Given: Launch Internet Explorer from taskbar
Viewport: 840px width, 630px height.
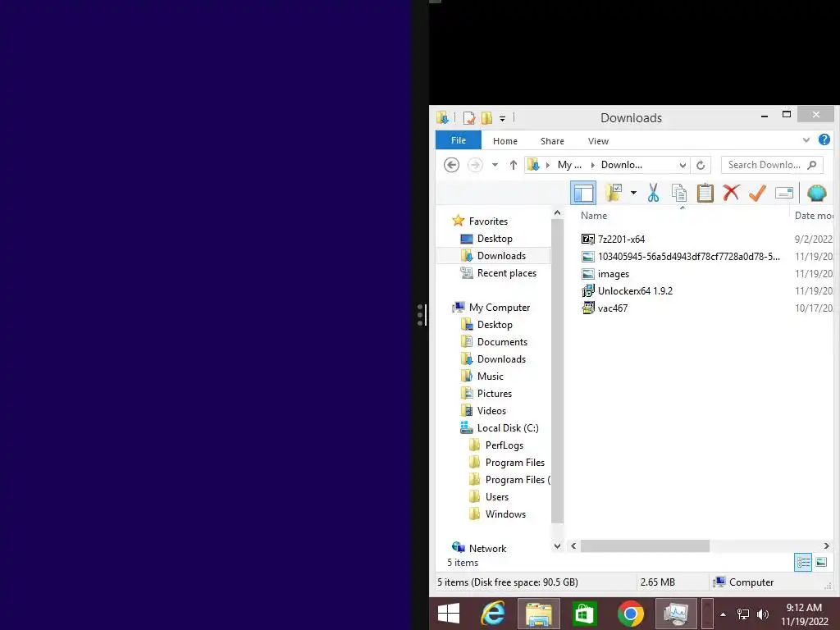Looking at the screenshot, I should point(493,614).
